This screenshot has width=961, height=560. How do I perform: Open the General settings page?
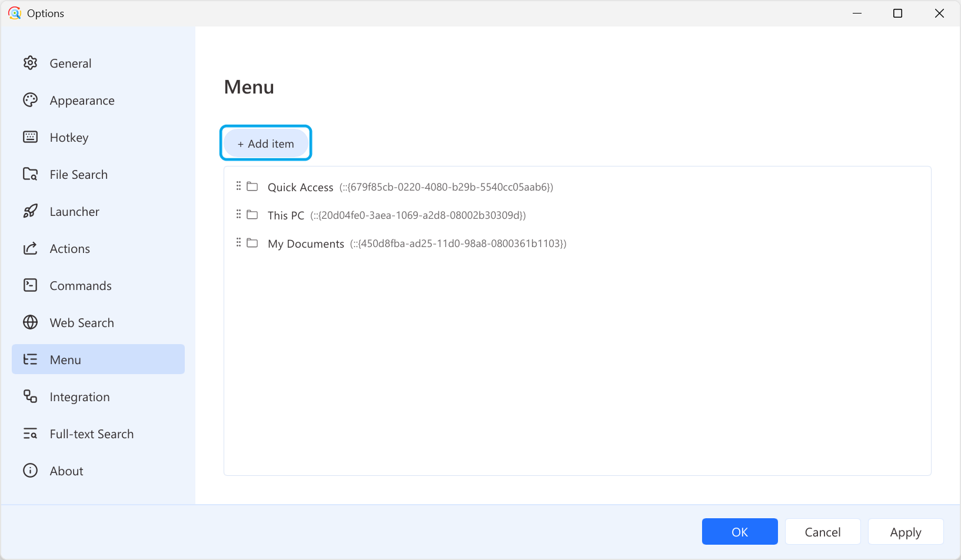pyautogui.click(x=98, y=63)
